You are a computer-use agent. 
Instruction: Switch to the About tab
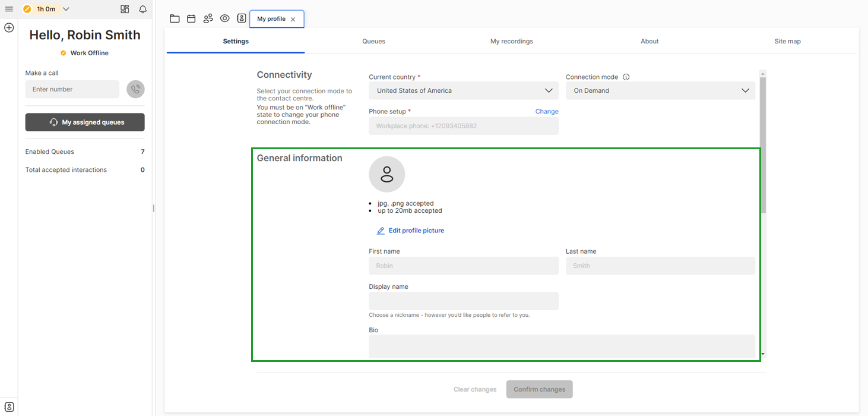[x=650, y=41]
